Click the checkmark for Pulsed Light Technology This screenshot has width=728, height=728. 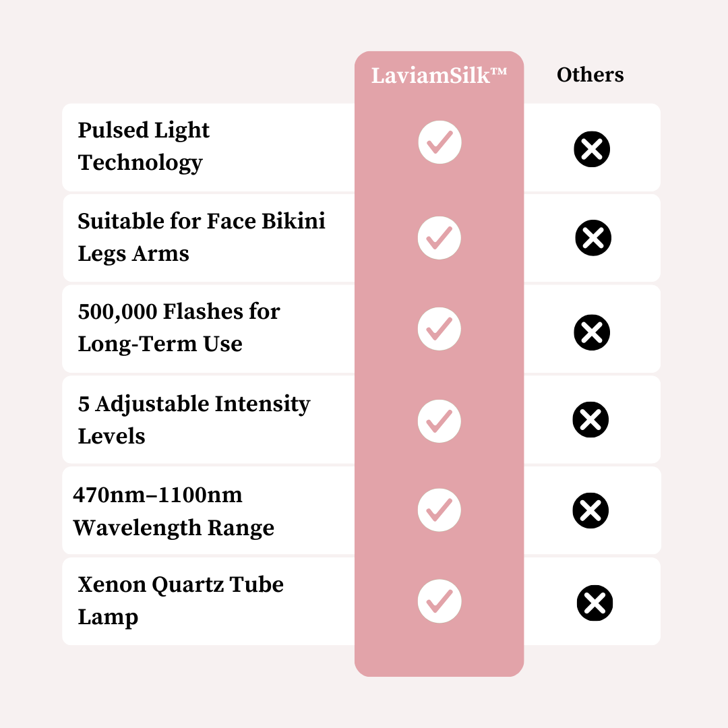point(439,142)
